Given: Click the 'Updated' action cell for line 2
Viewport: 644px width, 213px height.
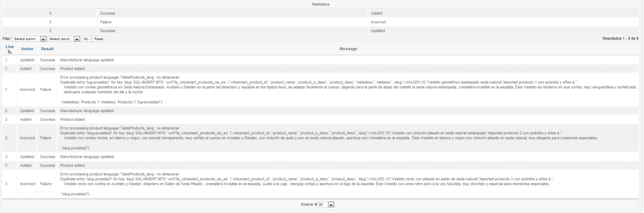Looking at the screenshot, I should click(x=27, y=111).
